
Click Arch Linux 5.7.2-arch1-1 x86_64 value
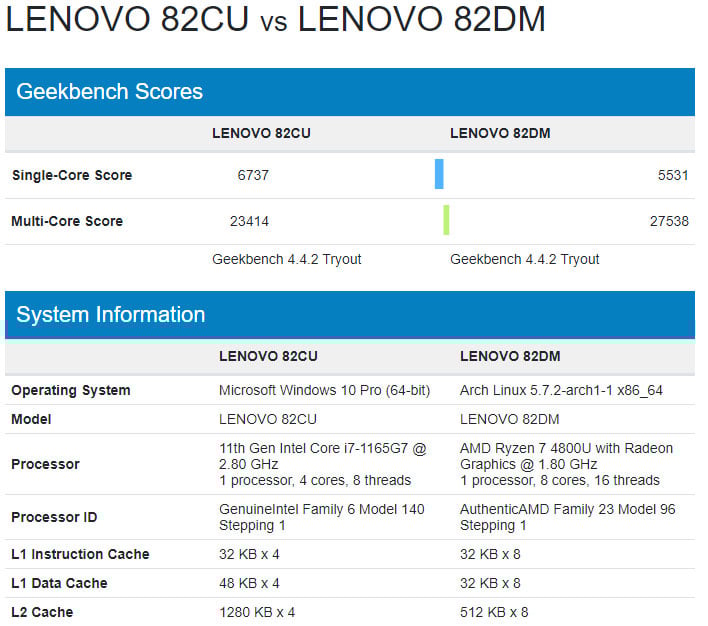(561, 391)
